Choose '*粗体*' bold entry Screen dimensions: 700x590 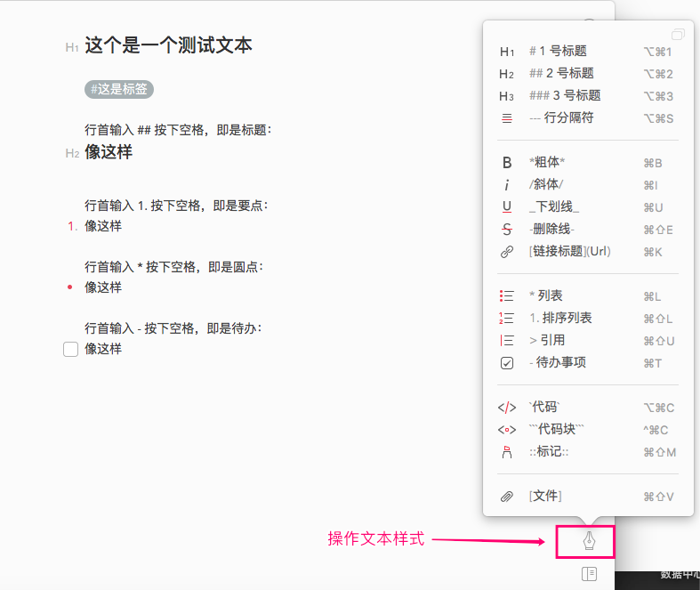pyautogui.click(x=547, y=162)
